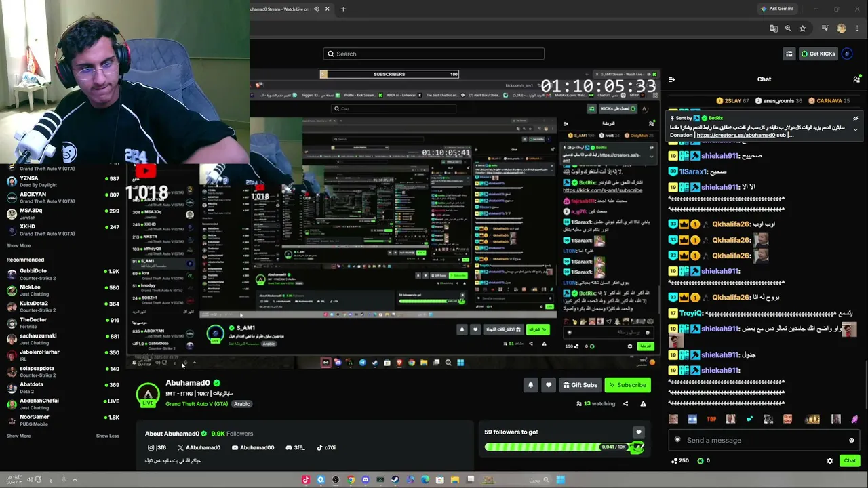Open TikTok from the taskbar
Screen dimensions: 868x488
pyautogui.click(x=306, y=480)
